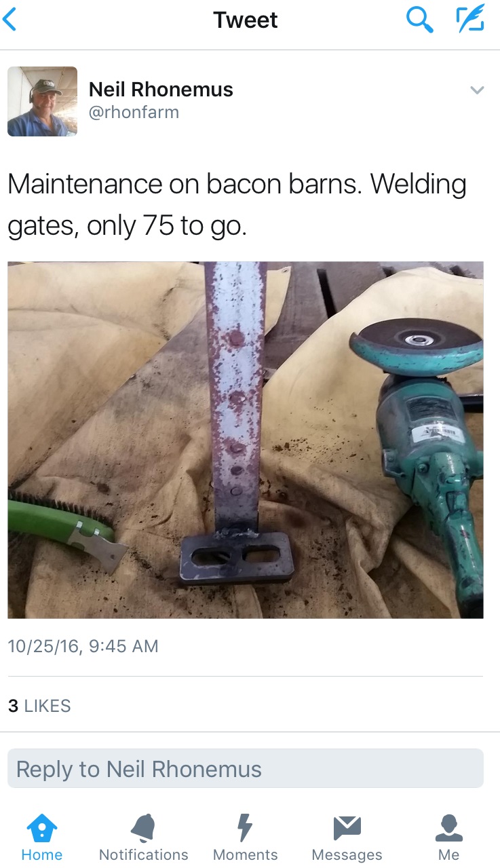Tap the Reply to Neil Rhonemus field

246,768
